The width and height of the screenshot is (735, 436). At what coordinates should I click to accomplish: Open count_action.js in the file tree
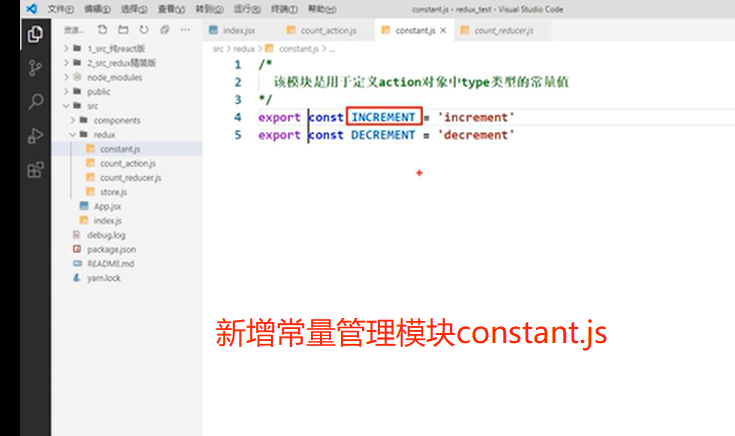pyautogui.click(x=127, y=163)
